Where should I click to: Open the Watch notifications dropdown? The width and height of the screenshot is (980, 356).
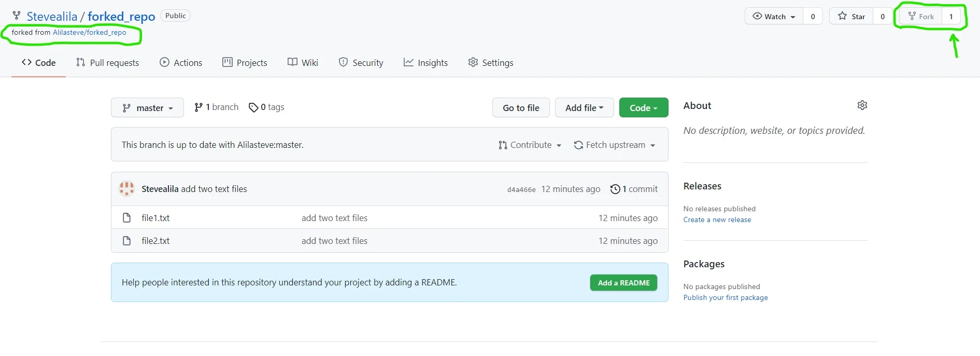(x=774, y=17)
